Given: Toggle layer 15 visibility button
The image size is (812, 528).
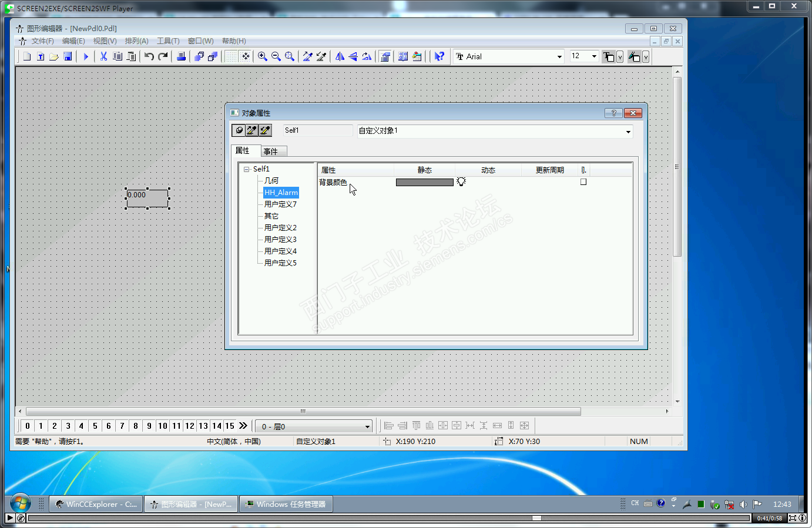Looking at the screenshot, I should tap(230, 426).
